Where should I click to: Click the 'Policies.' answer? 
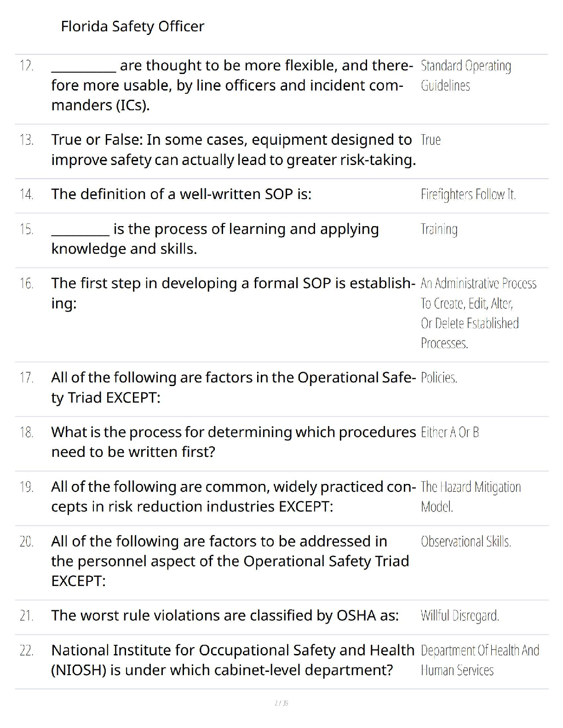click(x=439, y=378)
